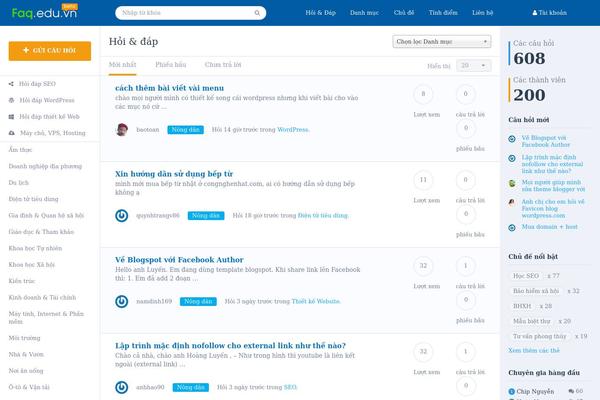Switch to the Chưa trả lời tab
The width and height of the screenshot is (600, 400).
point(223,65)
